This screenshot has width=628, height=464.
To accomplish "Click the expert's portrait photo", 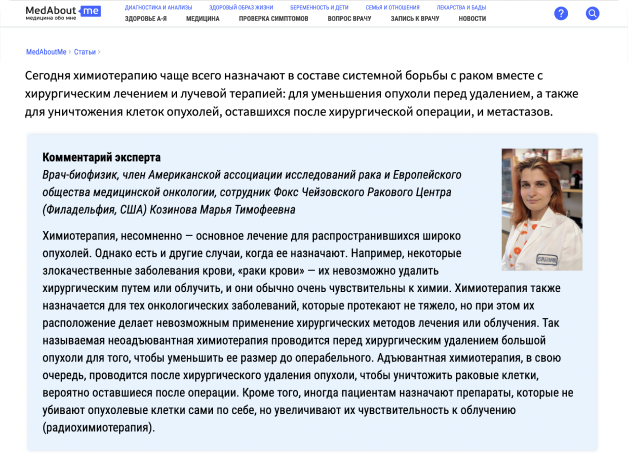I will click(x=541, y=209).
